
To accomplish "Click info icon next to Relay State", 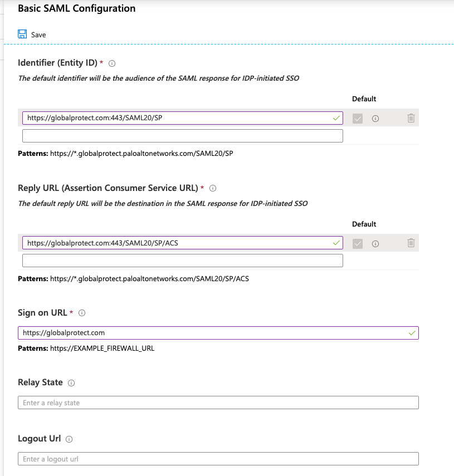I will [x=71, y=383].
